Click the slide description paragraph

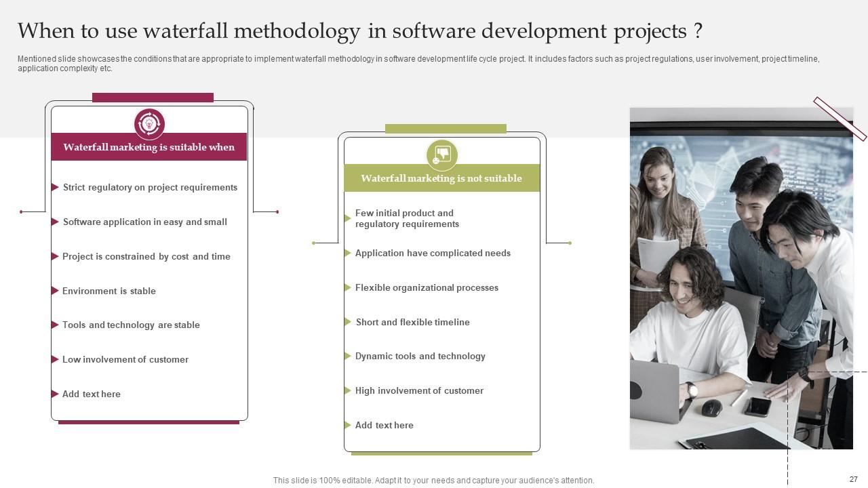tap(418, 64)
